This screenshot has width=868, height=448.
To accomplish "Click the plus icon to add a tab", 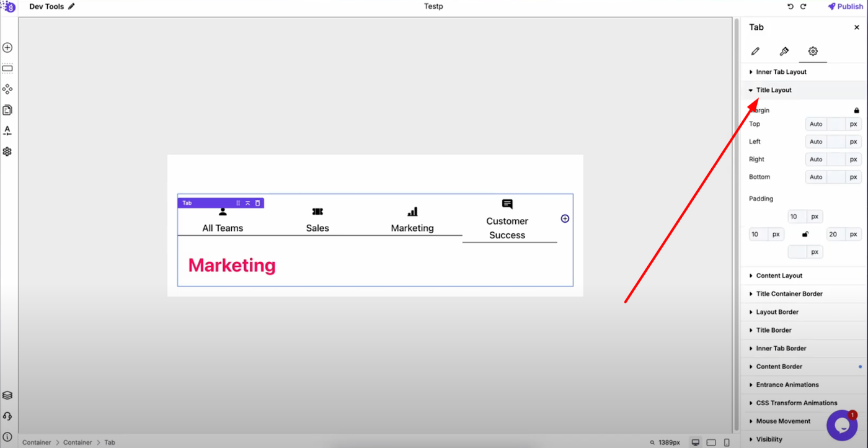I will [x=565, y=218].
